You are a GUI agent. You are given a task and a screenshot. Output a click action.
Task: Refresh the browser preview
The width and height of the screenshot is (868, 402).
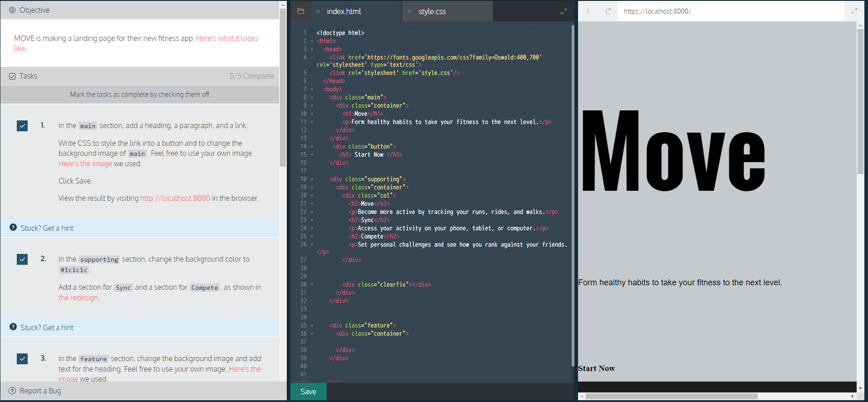click(608, 11)
